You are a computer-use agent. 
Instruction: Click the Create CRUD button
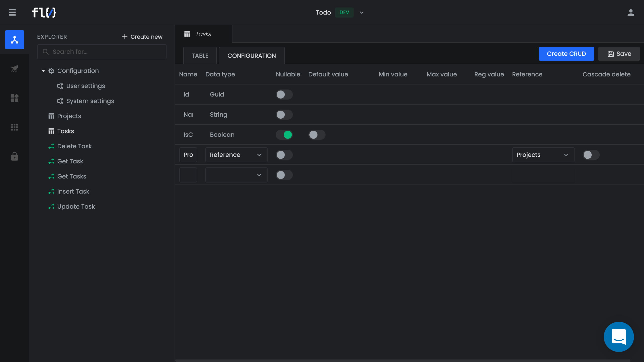566,54
